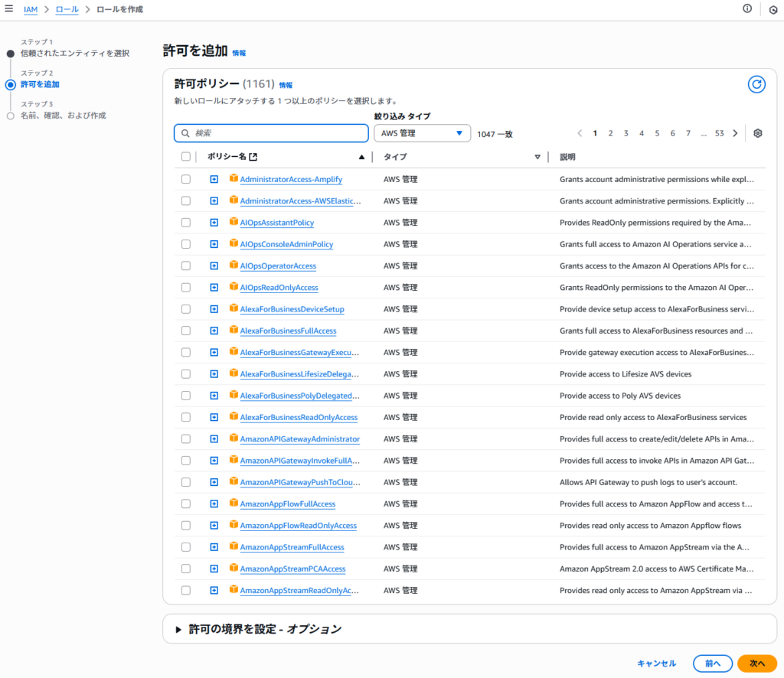This screenshot has width=784, height=678.
Task: Click the 前へ button
Action: [x=713, y=663]
